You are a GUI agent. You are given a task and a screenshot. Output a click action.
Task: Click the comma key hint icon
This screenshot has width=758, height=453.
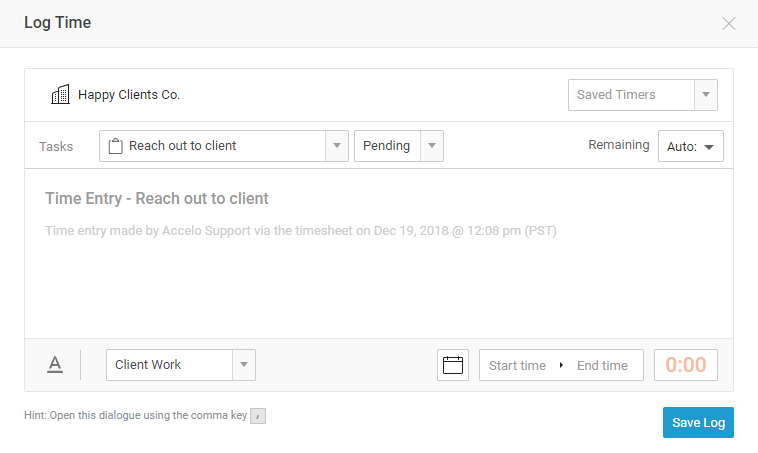coord(258,416)
